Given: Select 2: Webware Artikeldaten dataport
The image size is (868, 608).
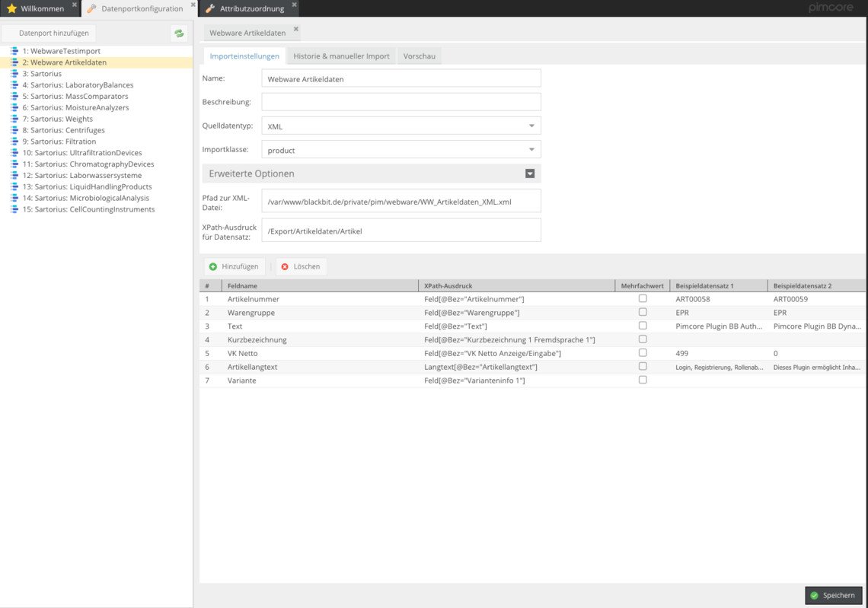Looking at the screenshot, I should pyautogui.click(x=97, y=62).
